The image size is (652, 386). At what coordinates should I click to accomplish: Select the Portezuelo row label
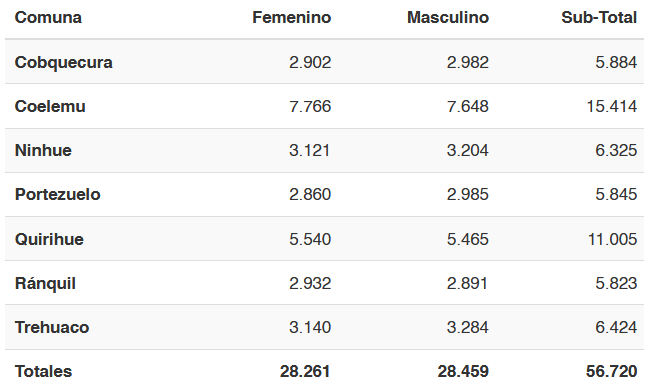click(57, 195)
